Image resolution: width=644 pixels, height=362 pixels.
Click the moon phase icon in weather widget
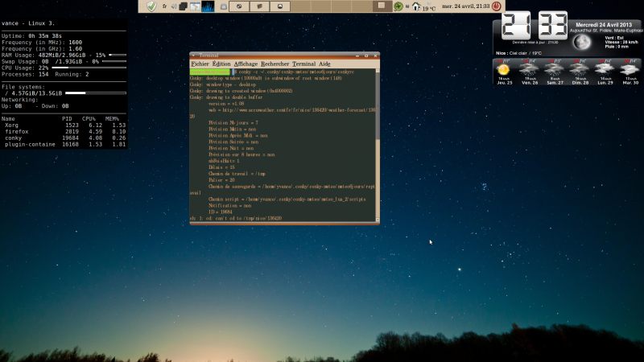click(581, 43)
